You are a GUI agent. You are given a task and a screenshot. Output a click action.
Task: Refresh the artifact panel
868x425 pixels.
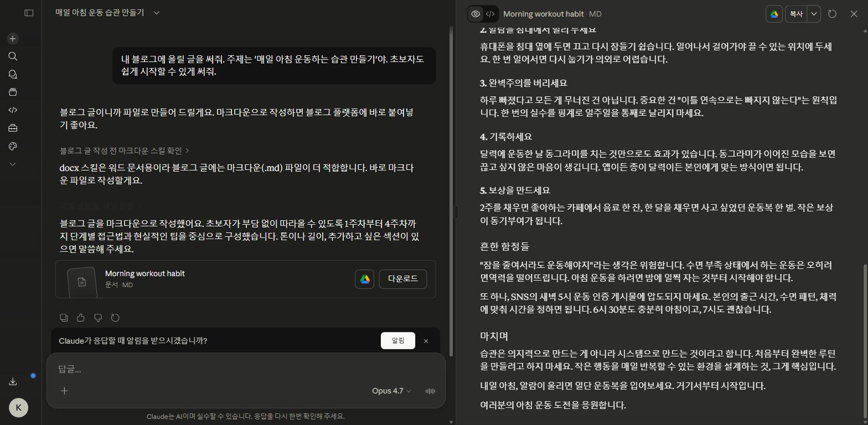pos(832,14)
